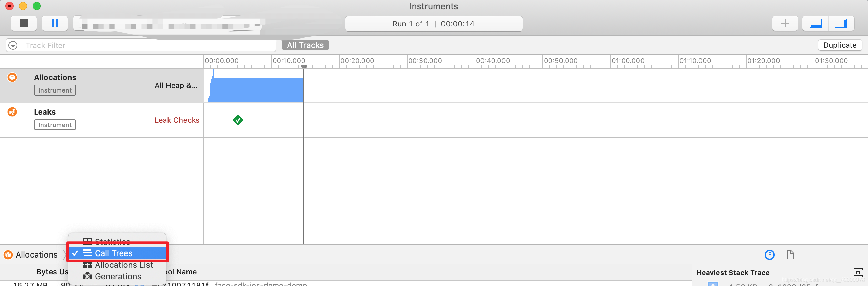Open the All Heap & graph selector

[x=176, y=86]
